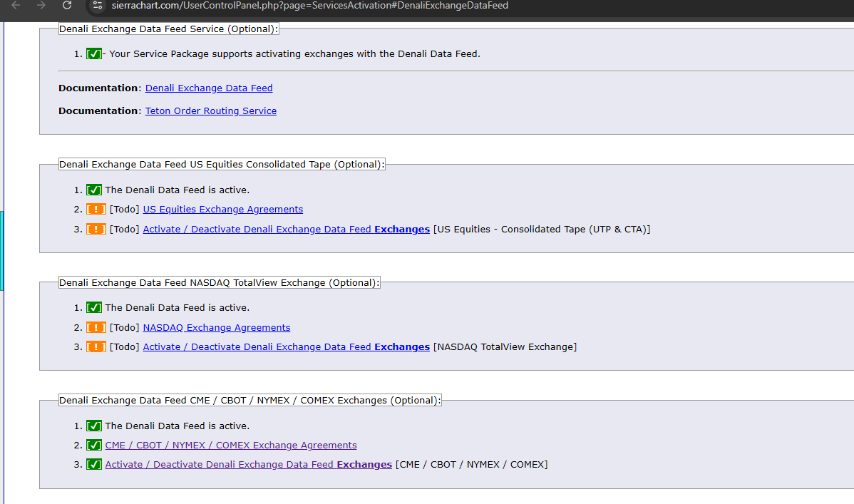Click orange alert icon beside NASDAQ TotalView Activate link
854x504 pixels.
click(96, 347)
